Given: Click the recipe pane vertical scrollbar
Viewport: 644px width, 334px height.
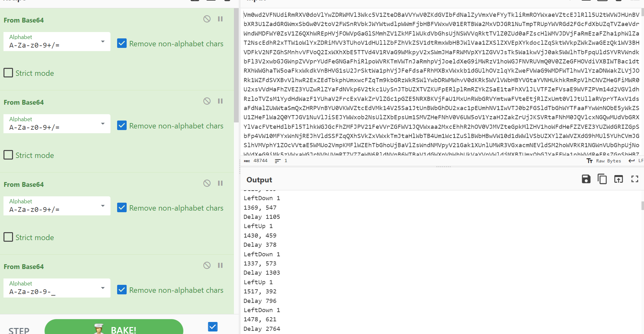Looking at the screenshot, I should 236,65.
